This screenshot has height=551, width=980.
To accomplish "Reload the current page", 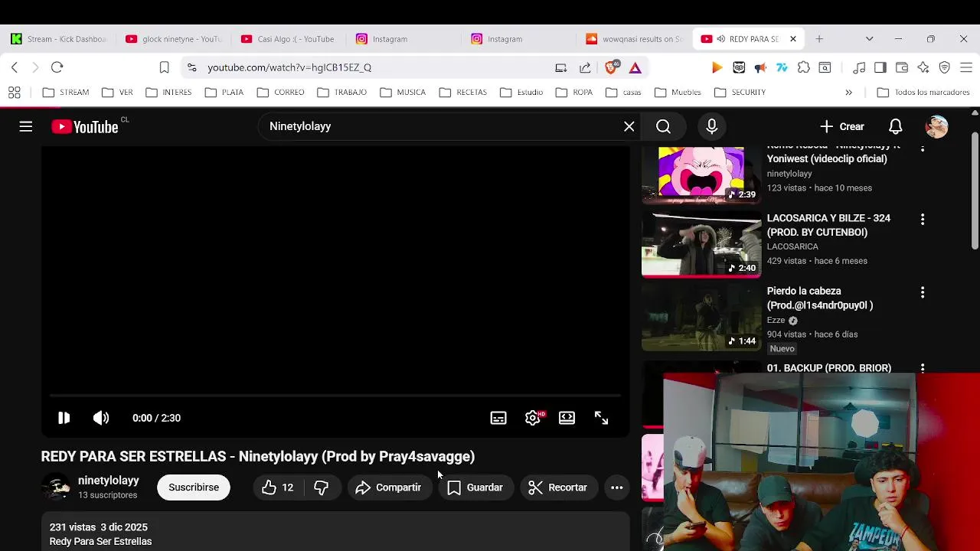I will pyautogui.click(x=57, y=67).
